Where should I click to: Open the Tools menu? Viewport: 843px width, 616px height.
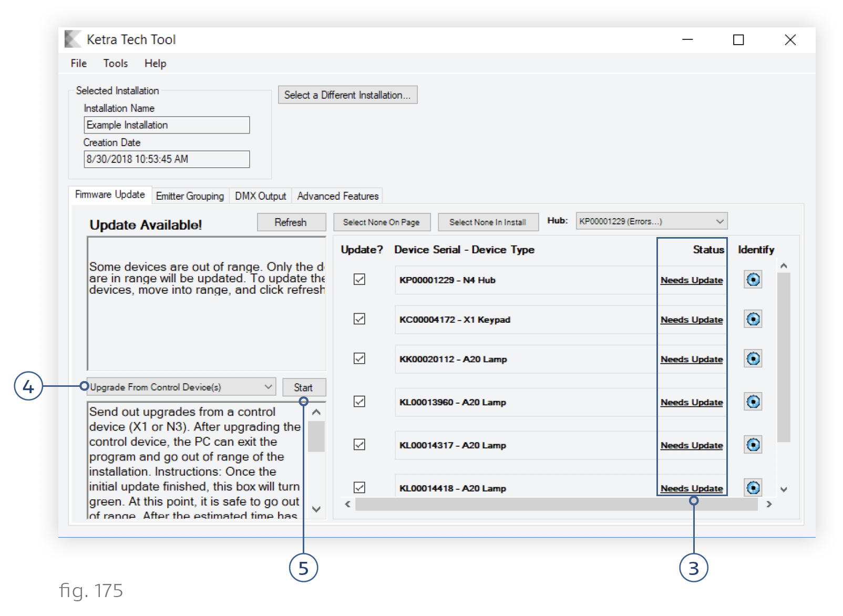(x=116, y=64)
